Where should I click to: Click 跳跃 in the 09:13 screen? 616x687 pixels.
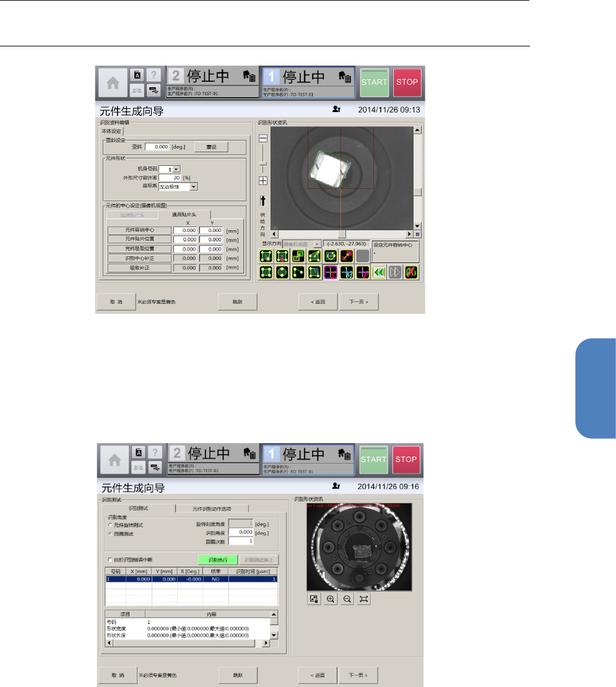(238, 302)
